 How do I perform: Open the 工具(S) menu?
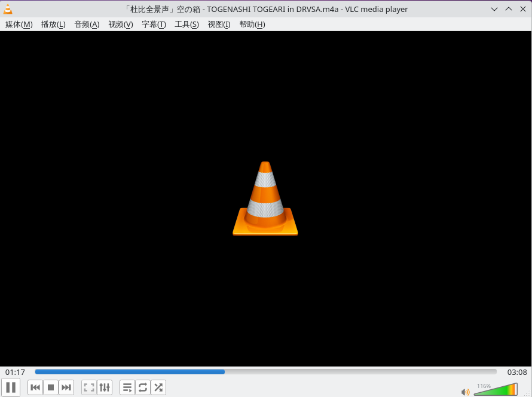[x=186, y=25]
